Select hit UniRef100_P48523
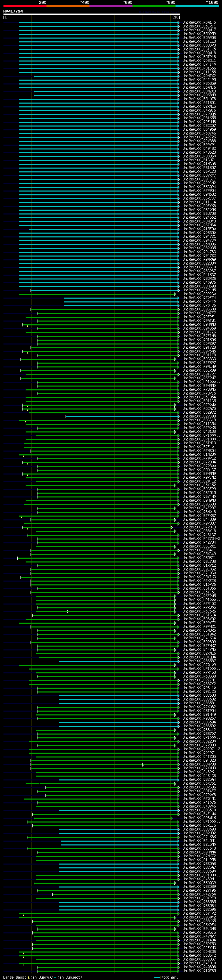The width and height of the screenshot is (222, 980). (x=199, y=153)
